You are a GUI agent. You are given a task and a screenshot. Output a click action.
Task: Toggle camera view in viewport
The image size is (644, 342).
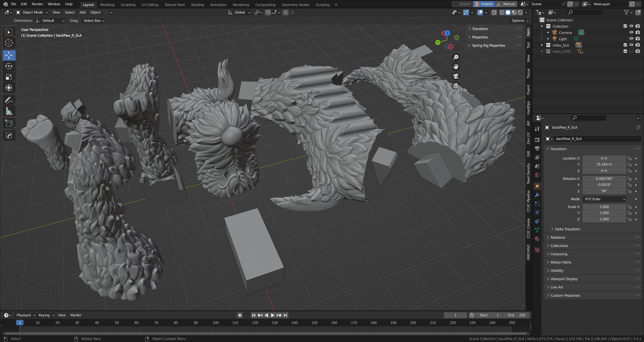tap(456, 76)
